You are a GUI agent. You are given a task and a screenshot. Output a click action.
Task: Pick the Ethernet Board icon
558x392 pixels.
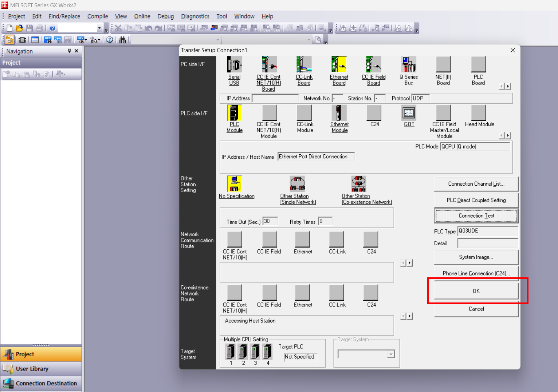coord(339,65)
